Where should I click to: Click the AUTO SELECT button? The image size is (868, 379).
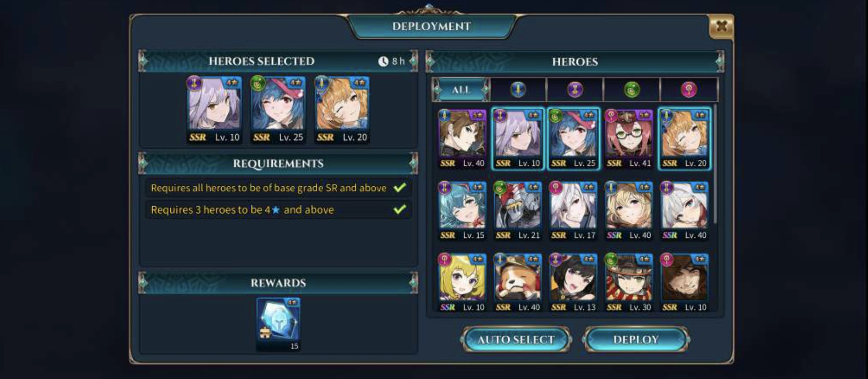(x=516, y=339)
